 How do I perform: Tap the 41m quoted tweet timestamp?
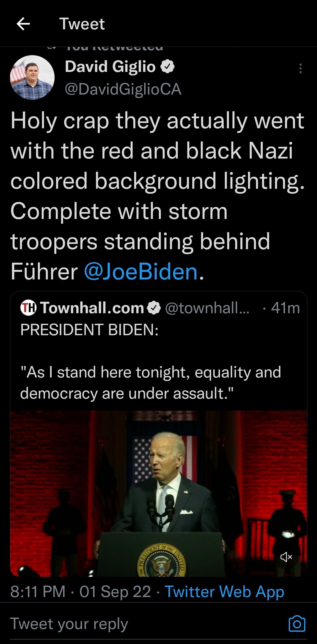click(285, 308)
